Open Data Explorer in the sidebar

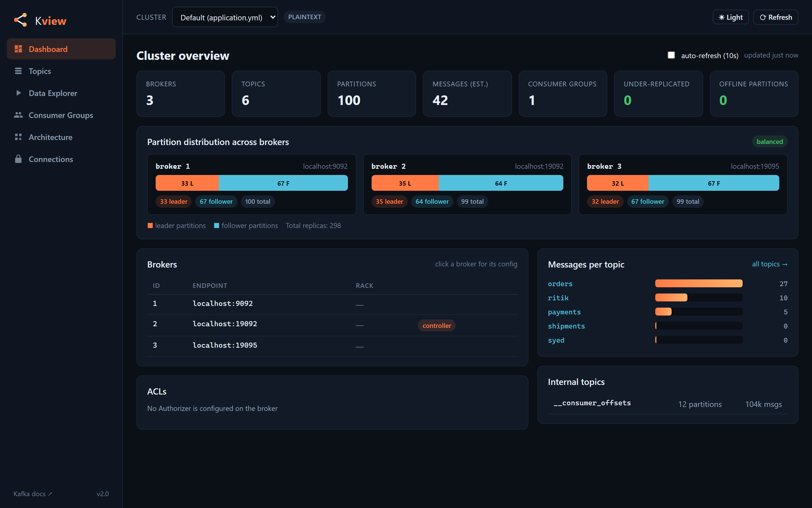tap(61, 93)
